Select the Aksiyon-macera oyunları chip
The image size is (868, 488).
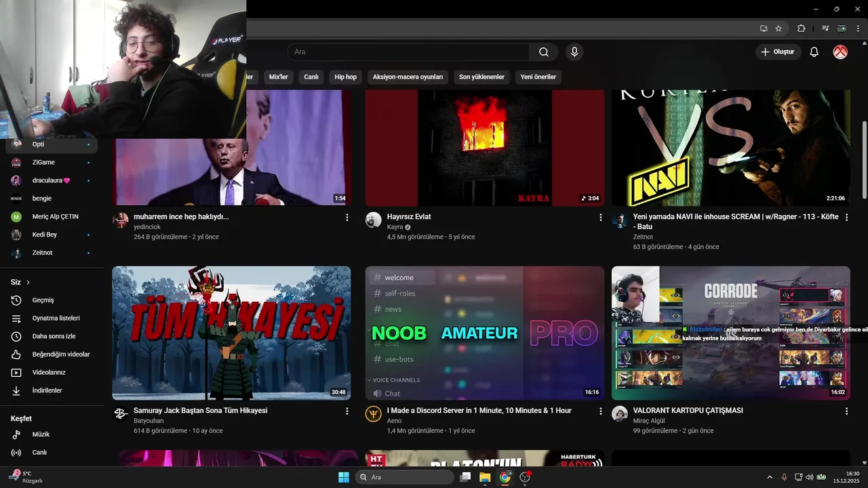(408, 77)
